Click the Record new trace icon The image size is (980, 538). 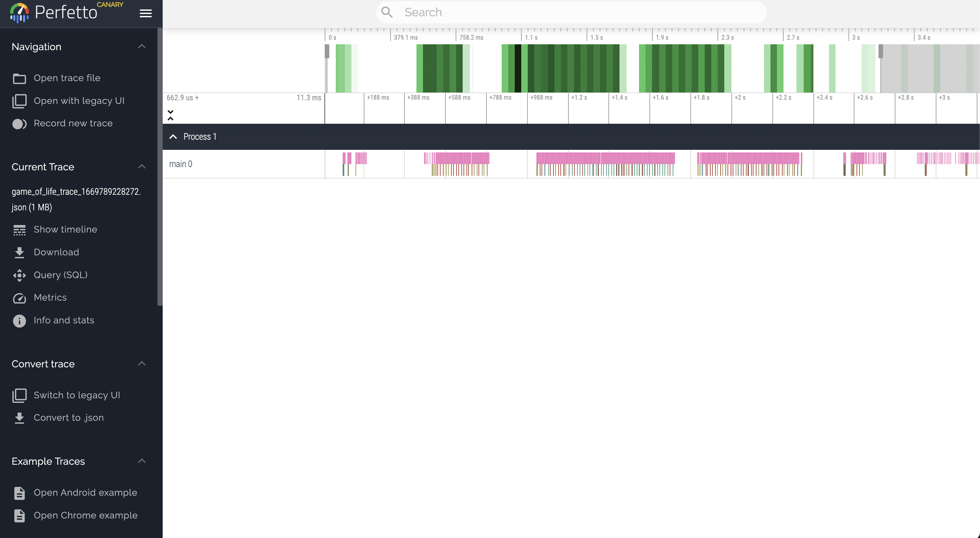(x=20, y=124)
